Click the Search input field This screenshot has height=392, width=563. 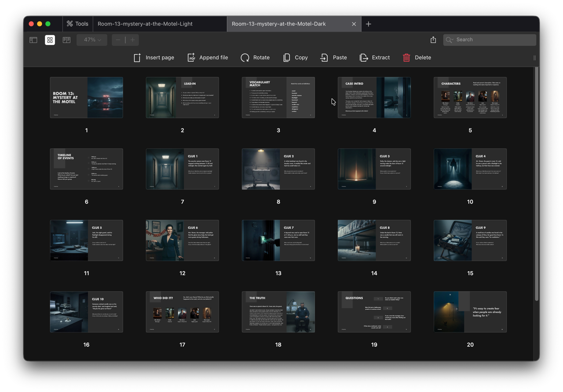(493, 40)
